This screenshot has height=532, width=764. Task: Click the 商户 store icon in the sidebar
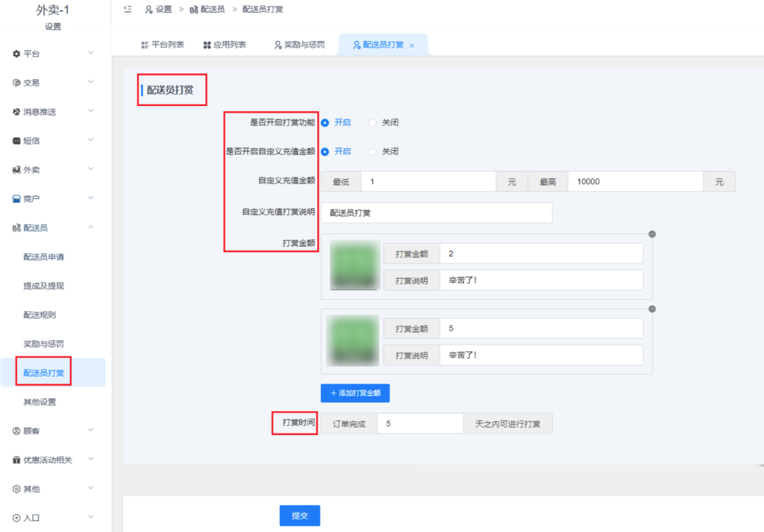tap(16, 198)
